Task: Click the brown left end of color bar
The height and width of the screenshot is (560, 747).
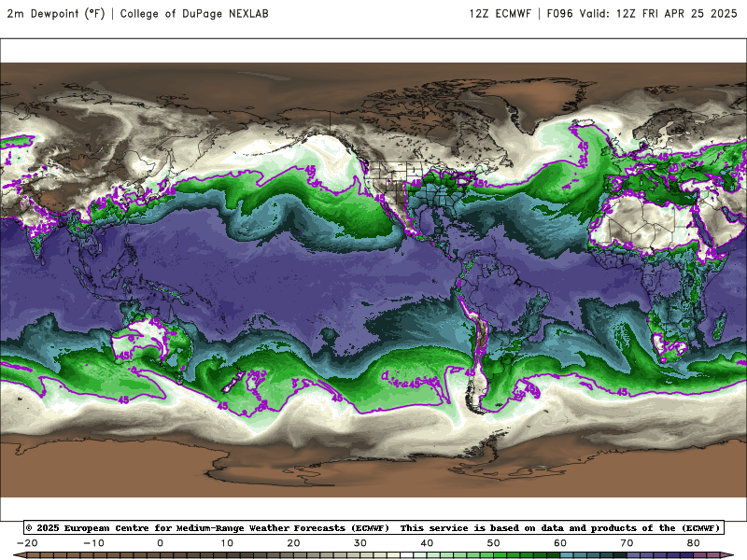Action: 20,555
